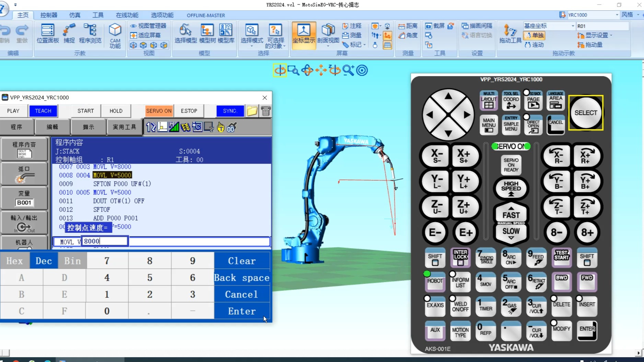Image resolution: width=644 pixels, height=362 pixels.
Task: Open the Simulation (仿真) ribbon tab
Action: click(75, 15)
